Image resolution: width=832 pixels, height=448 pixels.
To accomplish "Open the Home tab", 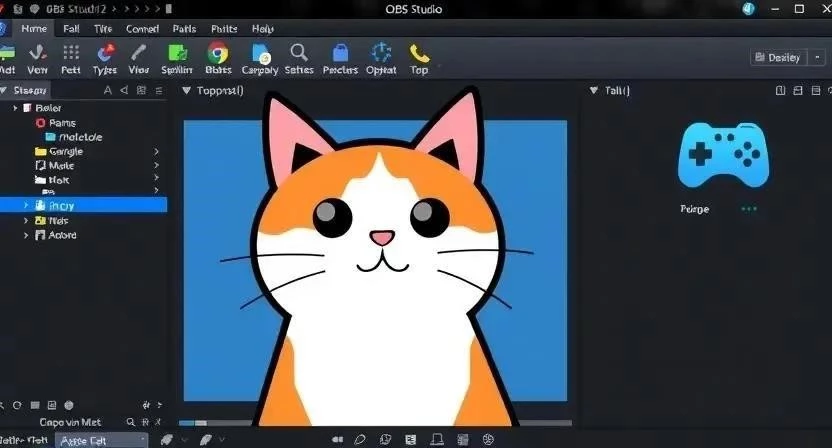I will pyautogui.click(x=33, y=29).
